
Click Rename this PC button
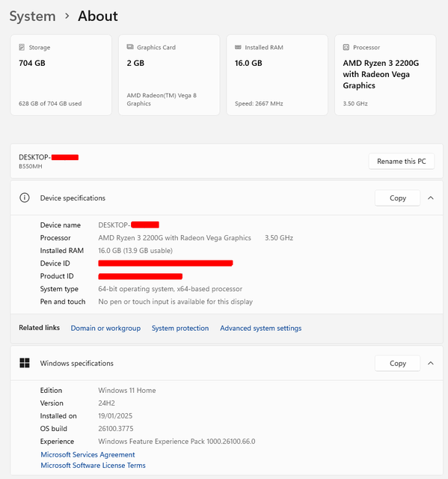(402, 161)
